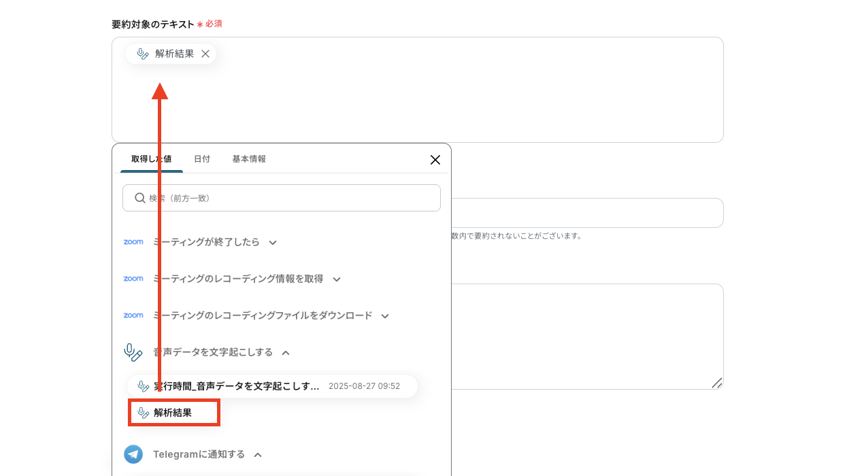Switch to the 基本情報 tab
The width and height of the screenshot is (868, 476).
coord(249,158)
